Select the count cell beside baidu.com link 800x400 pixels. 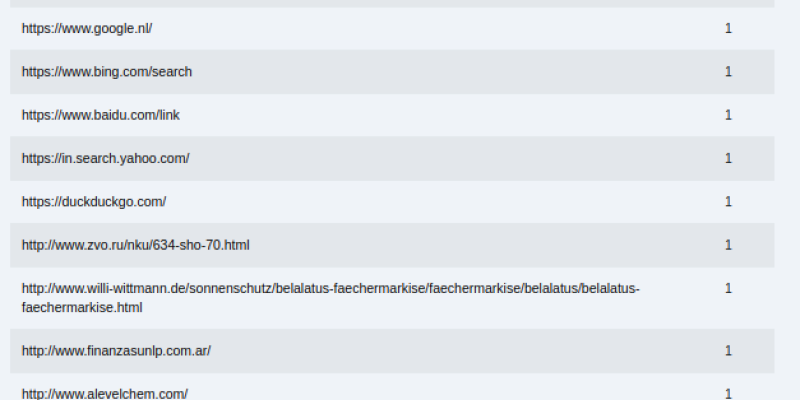click(x=728, y=115)
